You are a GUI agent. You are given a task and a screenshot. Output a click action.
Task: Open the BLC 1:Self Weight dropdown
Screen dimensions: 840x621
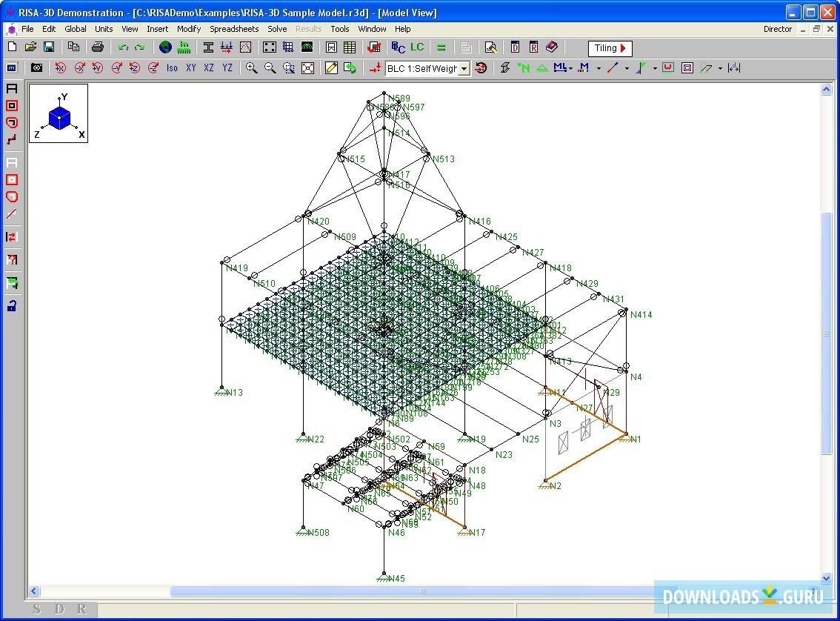[463, 67]
